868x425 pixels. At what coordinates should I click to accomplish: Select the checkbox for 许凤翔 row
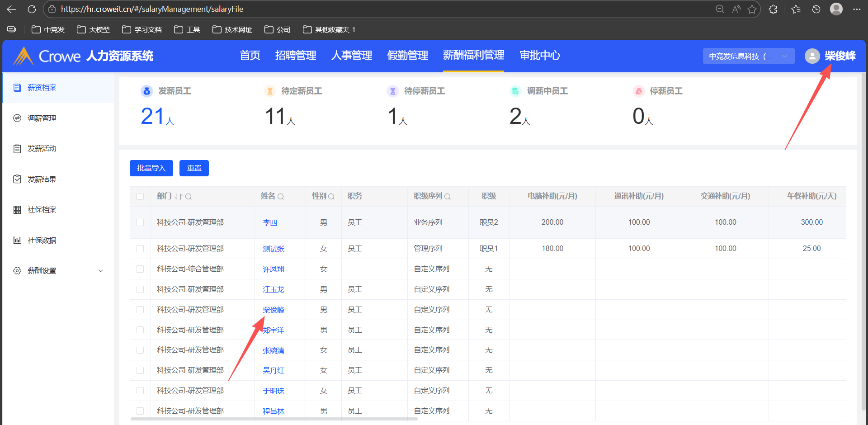(x=140, y=269)
